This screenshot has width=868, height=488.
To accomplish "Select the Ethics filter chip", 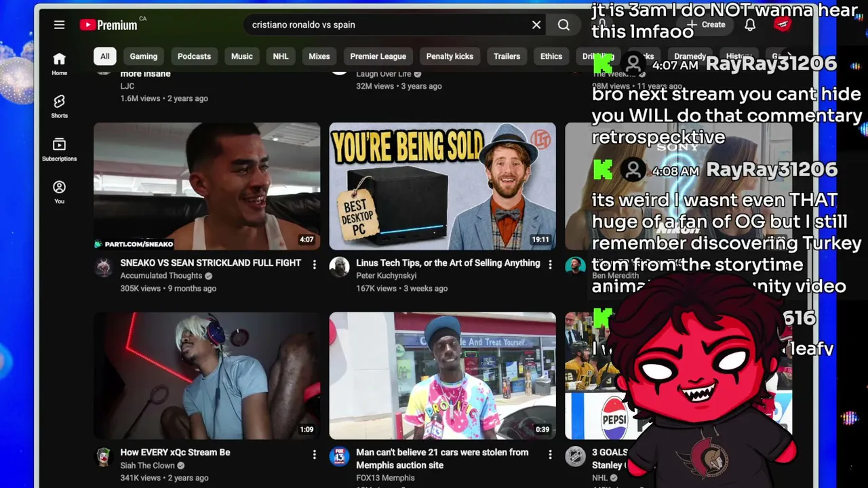I will (x=551, y=56).
